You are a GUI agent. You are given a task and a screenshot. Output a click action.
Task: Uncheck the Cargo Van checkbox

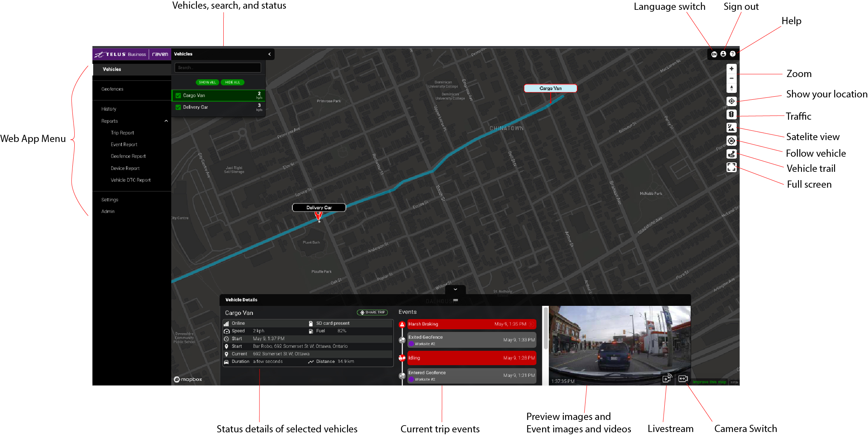point(178,96)
